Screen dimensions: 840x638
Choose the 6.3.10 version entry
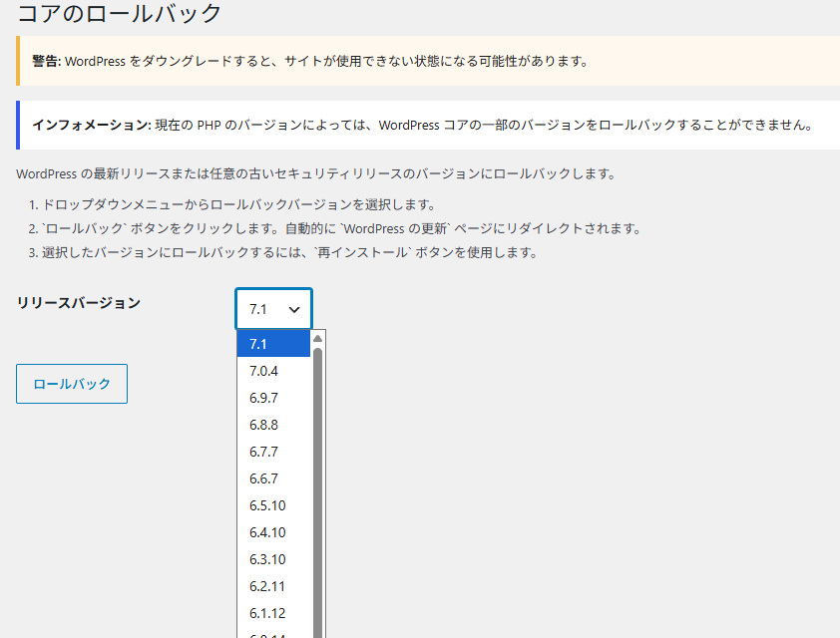[x=273, y=559]
